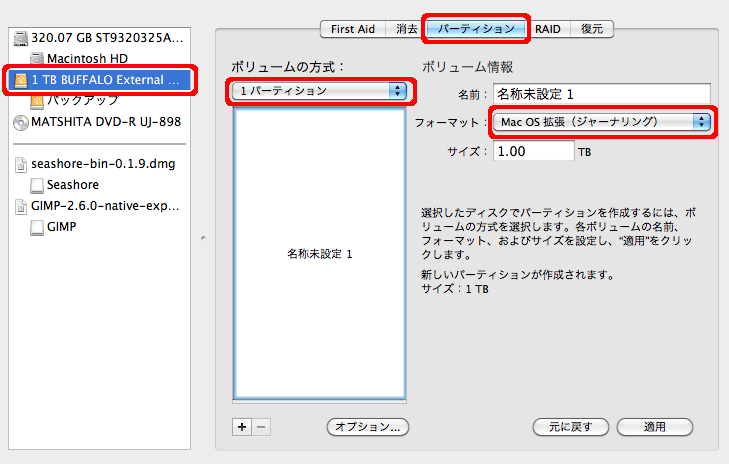This screenshot has height=464, width=729.
Task: Select the Macintosh HD volume row
Action: coord(99,59)
